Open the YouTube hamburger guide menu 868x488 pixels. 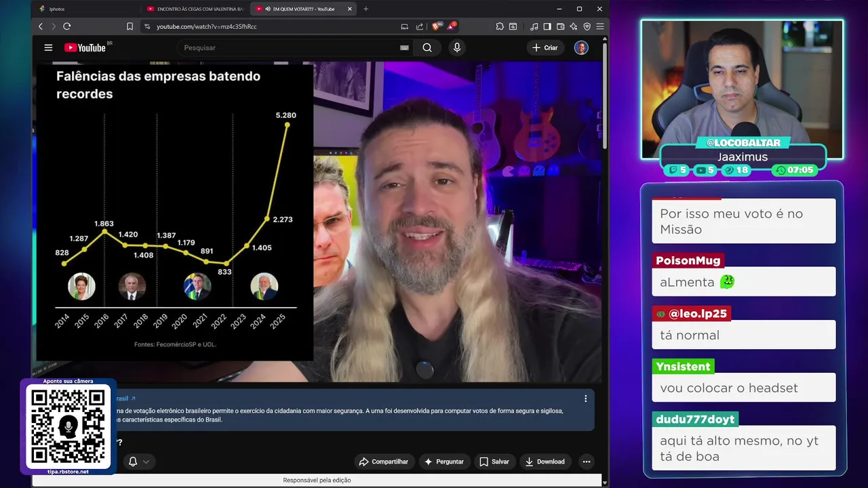[x=48, y=47]
